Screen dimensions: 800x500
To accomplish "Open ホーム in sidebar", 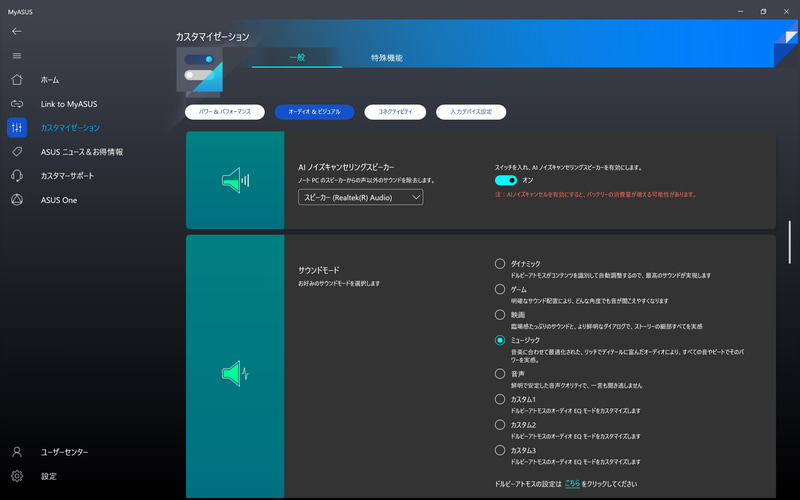I will point(49,80).
